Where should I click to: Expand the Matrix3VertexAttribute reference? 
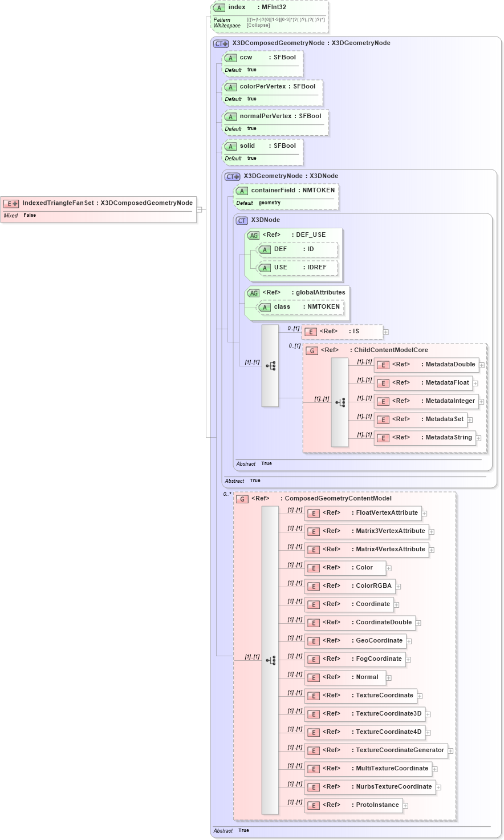432,531
